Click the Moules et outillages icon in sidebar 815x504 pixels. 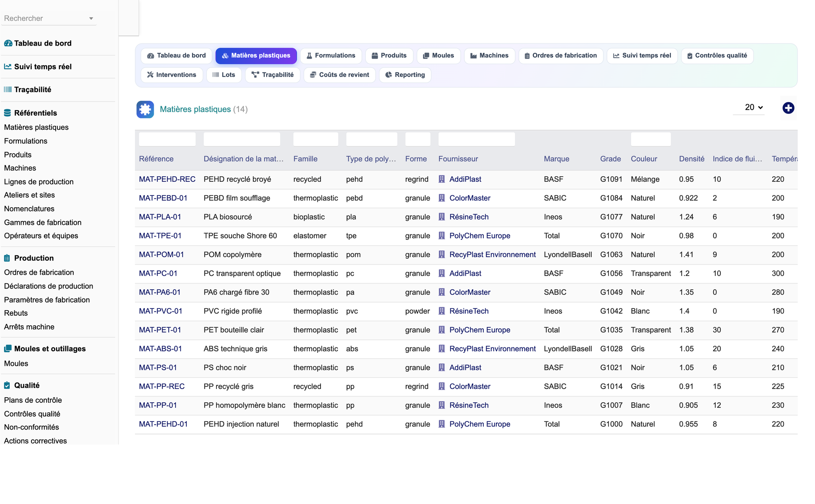[x=8, y=349]
